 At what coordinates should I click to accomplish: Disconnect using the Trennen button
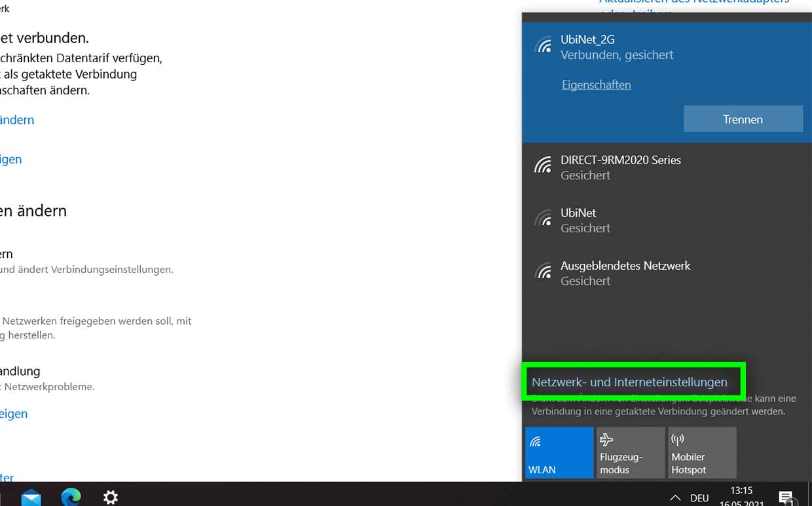click(x=743, y=119)
